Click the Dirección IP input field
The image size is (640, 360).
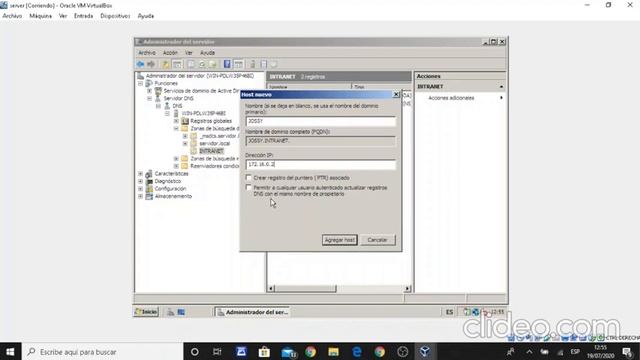tap(321, 164)
